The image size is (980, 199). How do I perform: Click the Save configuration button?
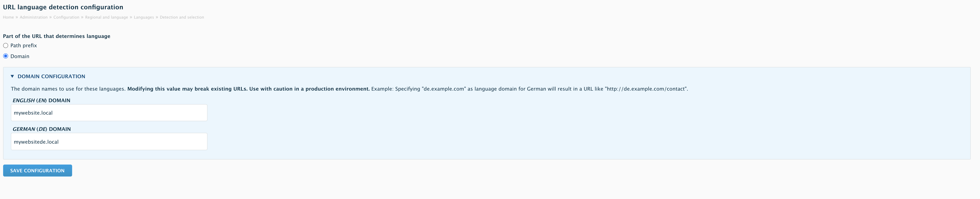[x=38, y=171]
